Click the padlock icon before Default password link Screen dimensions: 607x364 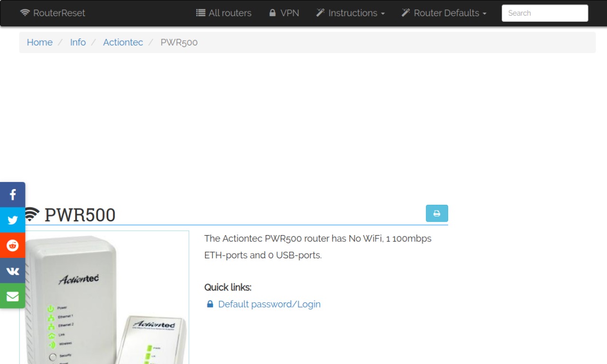210,304
